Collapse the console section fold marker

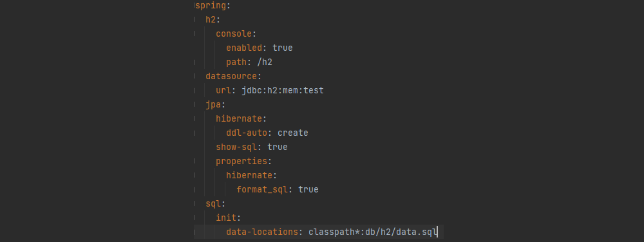[194, 33]
